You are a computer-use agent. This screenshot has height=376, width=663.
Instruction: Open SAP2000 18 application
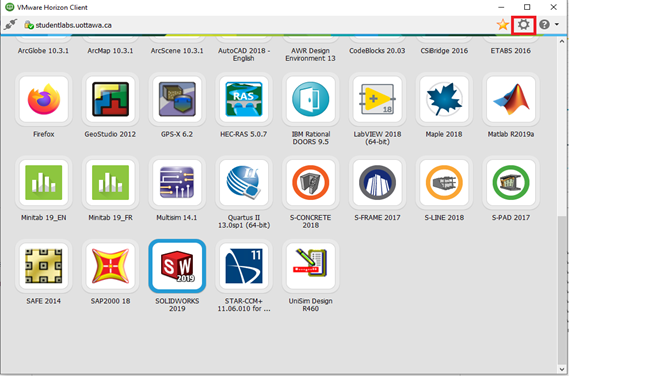(x=110, y=266)
